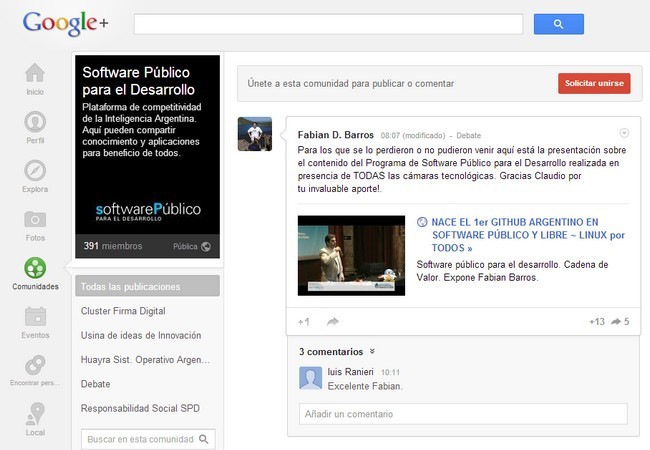Click the community search magnifier icon
The image size is (650, 450).
[x=204, y=439]
